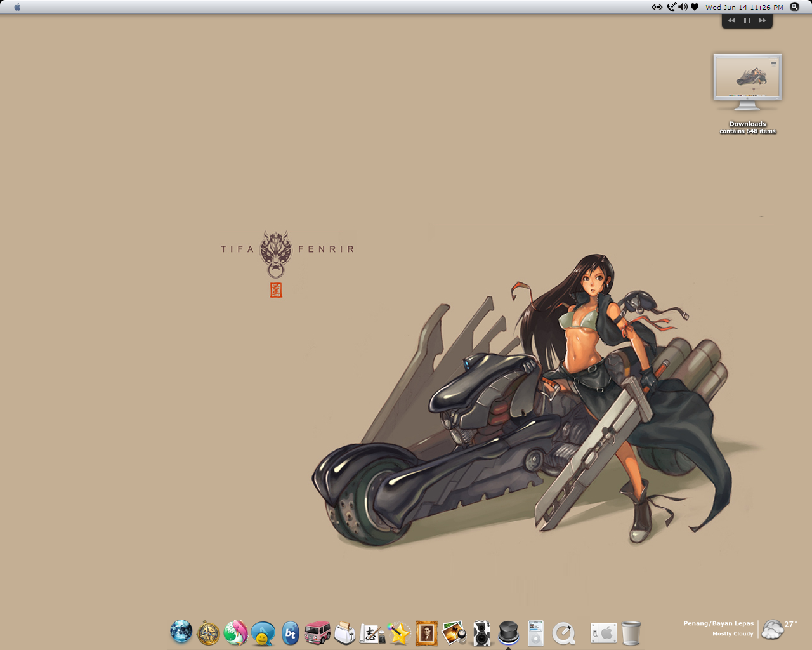Open the white iPod dock icon
This screenshot has height=650, width=812.
point(536,633)
